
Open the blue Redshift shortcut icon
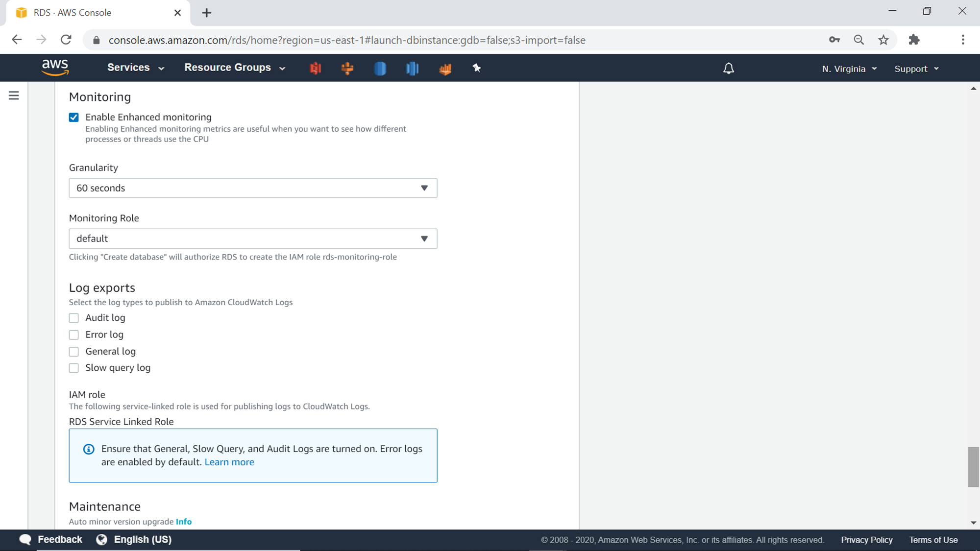412,68
